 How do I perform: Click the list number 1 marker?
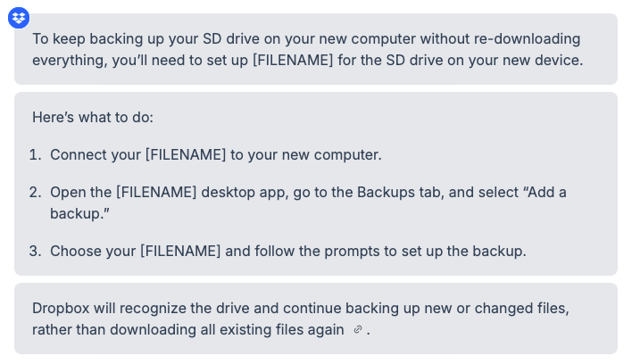pos(35,154)
